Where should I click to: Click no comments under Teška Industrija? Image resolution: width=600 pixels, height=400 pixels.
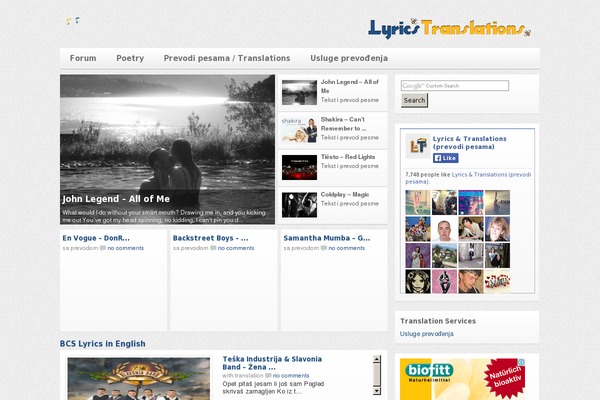(x=291, y=376)
